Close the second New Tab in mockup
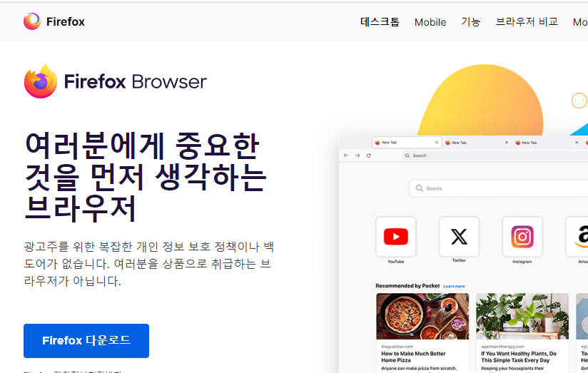 (507, 143)
